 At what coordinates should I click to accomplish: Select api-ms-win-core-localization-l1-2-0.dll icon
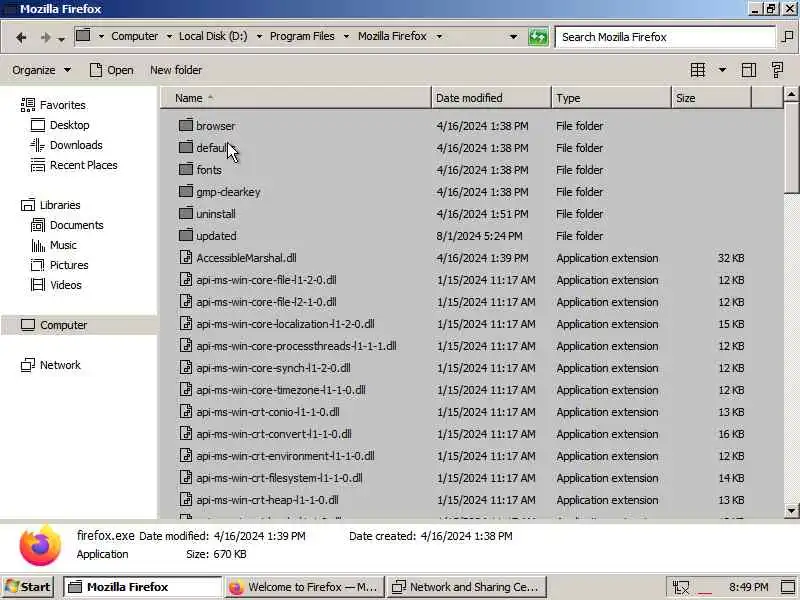click(x=186, y=323)
